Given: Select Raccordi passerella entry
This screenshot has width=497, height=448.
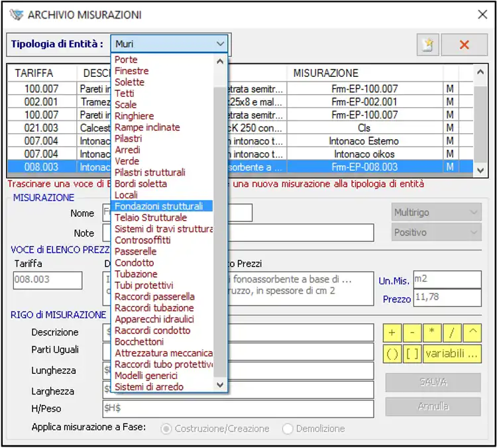Looking at the screenshot, I should click(x=162, y=296).
